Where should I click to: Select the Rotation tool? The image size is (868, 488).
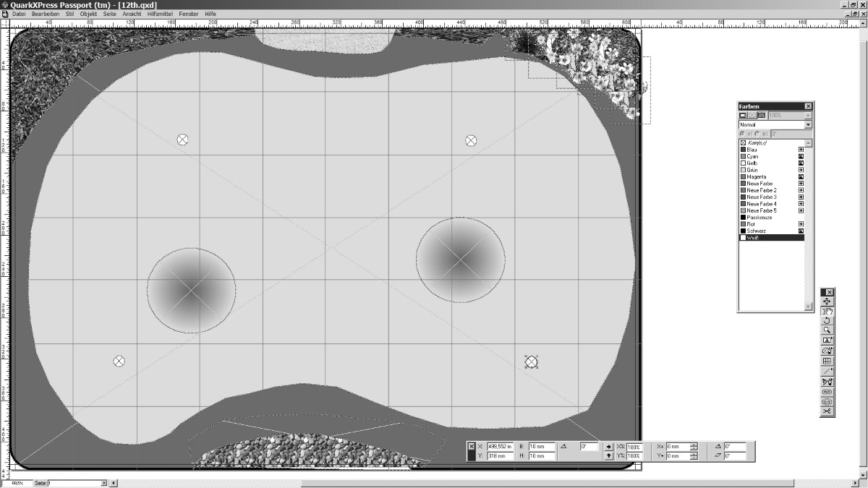[827, 320]
